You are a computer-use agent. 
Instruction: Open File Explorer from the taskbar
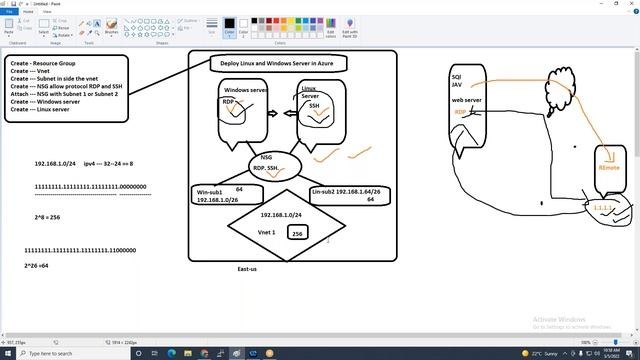(x=188, y=353)
